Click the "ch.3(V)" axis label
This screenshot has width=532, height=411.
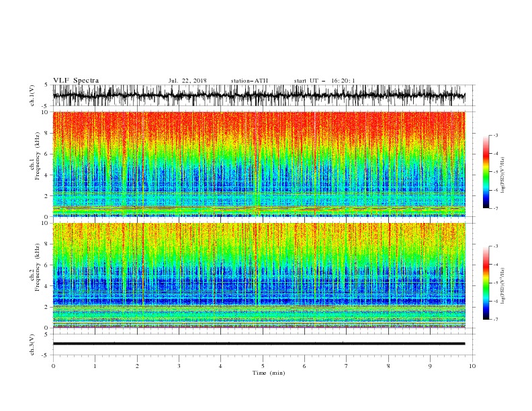click(32, 345)
